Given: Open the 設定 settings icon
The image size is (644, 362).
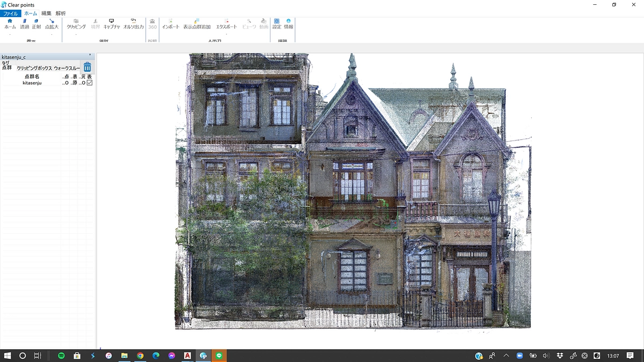Looking at the screenshot, I should pyautogui.click(x=277, y=24).
